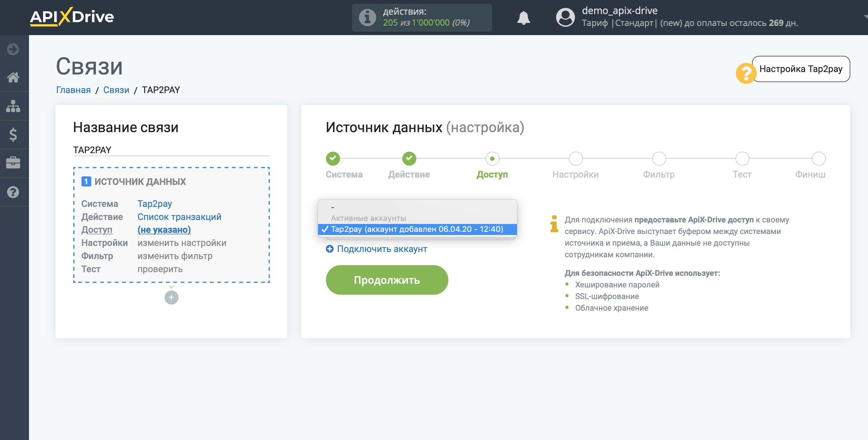Click изменить фильтр text
868x440 pixels.
(x=175, y=256)
